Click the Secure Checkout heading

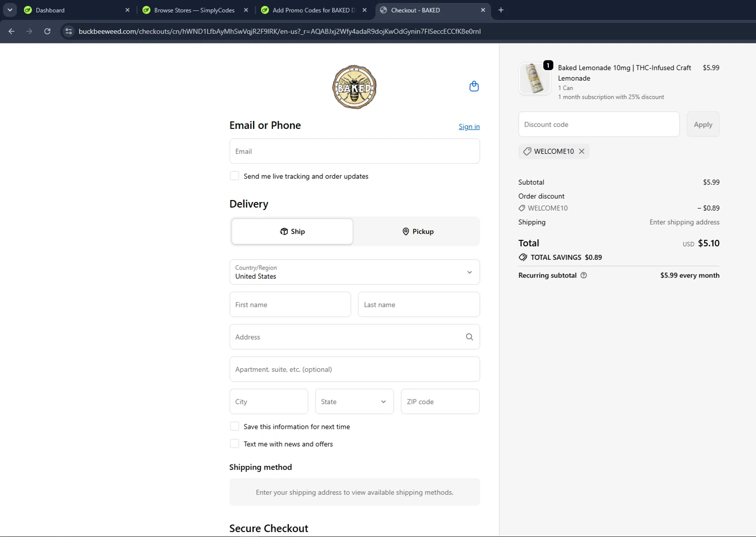269,528
